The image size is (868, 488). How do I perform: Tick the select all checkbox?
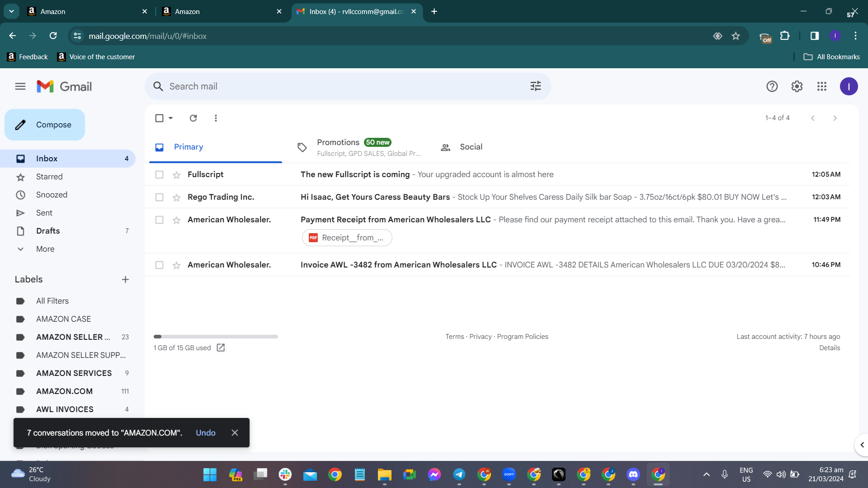159,118
